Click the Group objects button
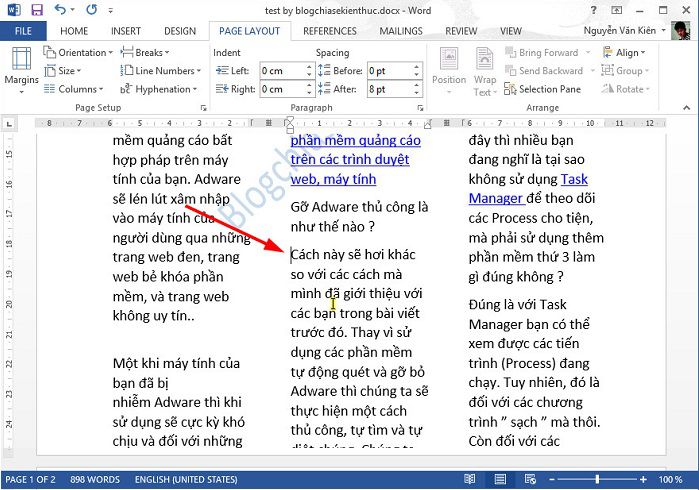699x490 pixels. (x=625, y=71)
